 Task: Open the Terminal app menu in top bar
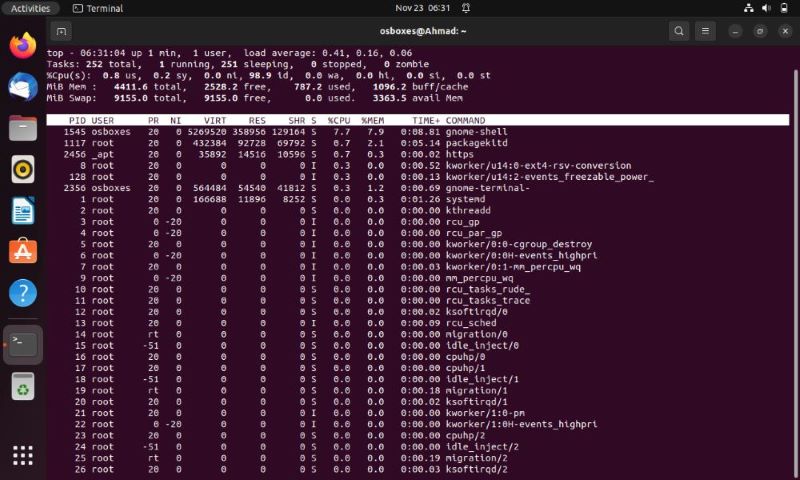tap(98, 8)
